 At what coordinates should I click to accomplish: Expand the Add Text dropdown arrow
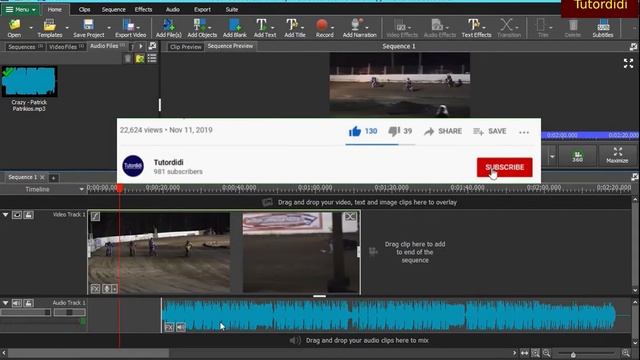(x=272, y=28)
